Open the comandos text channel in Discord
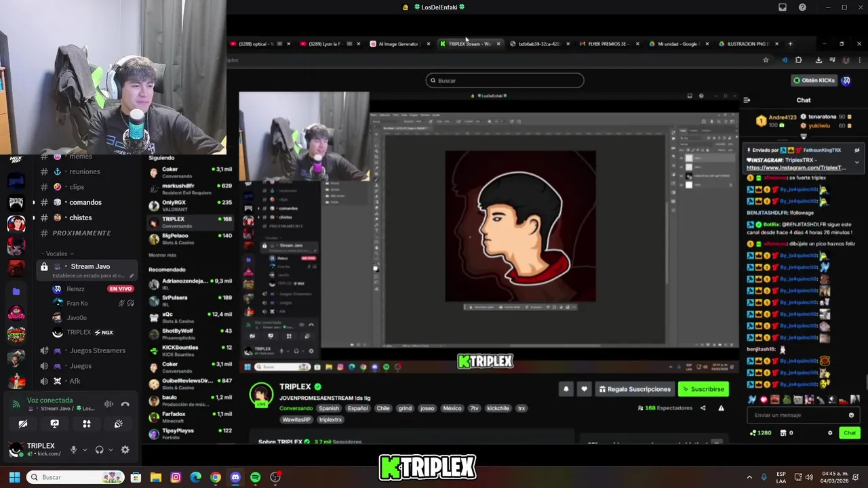This screenshot has width=868, height=488. tap(85, 202)
